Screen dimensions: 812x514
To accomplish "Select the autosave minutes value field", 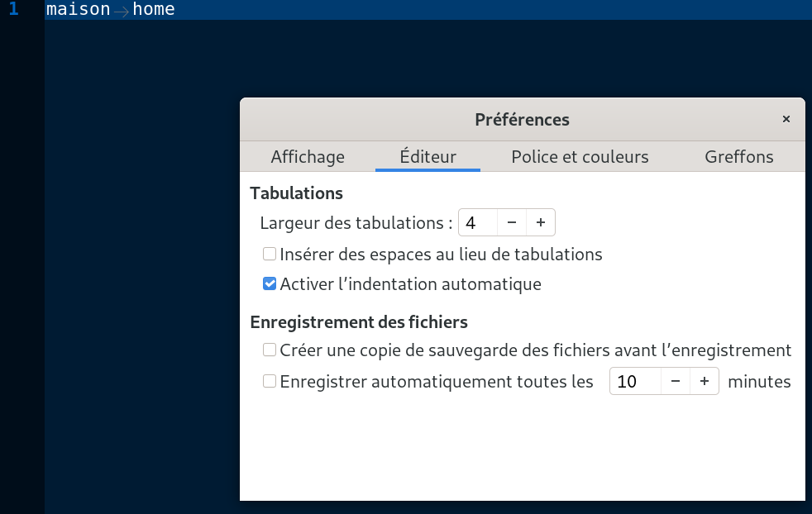I will coord(633,381).
